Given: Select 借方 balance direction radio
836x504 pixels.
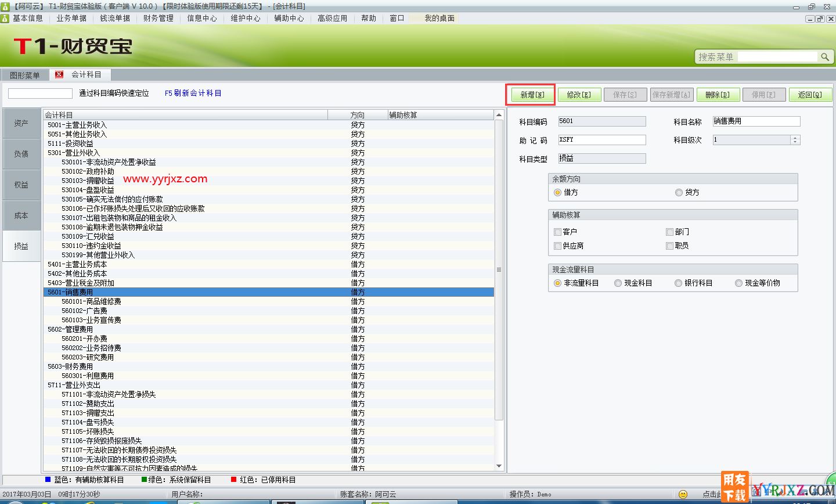Looking at the screenshot, I should point(557,192).
